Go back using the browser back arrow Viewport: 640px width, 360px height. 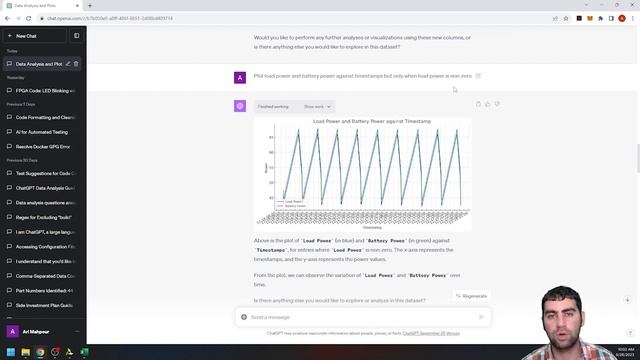7,18
